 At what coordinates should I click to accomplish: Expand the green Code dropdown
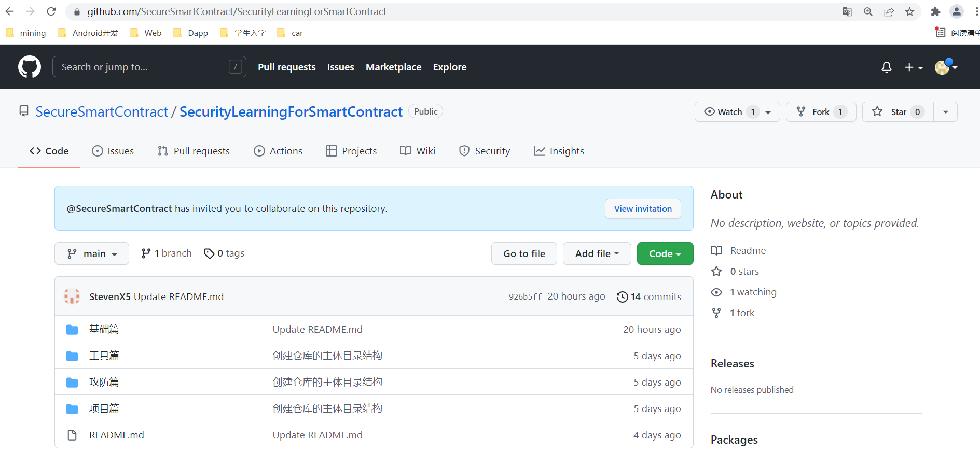665,253
